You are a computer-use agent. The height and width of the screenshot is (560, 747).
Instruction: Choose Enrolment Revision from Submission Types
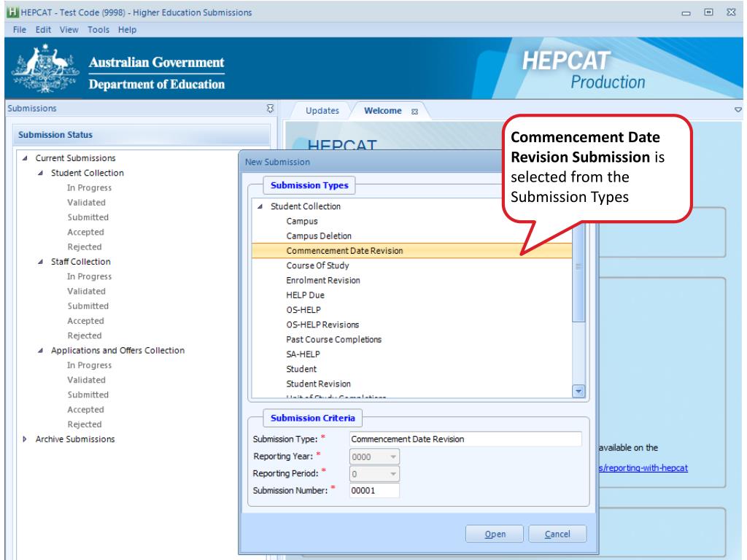(323, 281)
